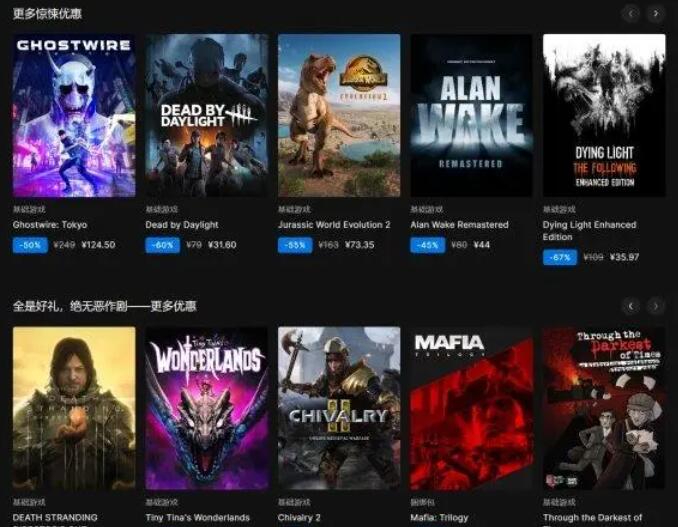Open the Ghostwire: Tokyo cover art
Viewport: 678px width, 527px height.
tap(74, 115)
